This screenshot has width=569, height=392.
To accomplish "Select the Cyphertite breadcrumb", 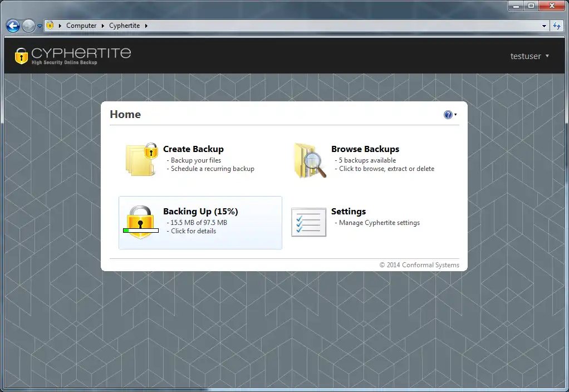I will 125,26.
